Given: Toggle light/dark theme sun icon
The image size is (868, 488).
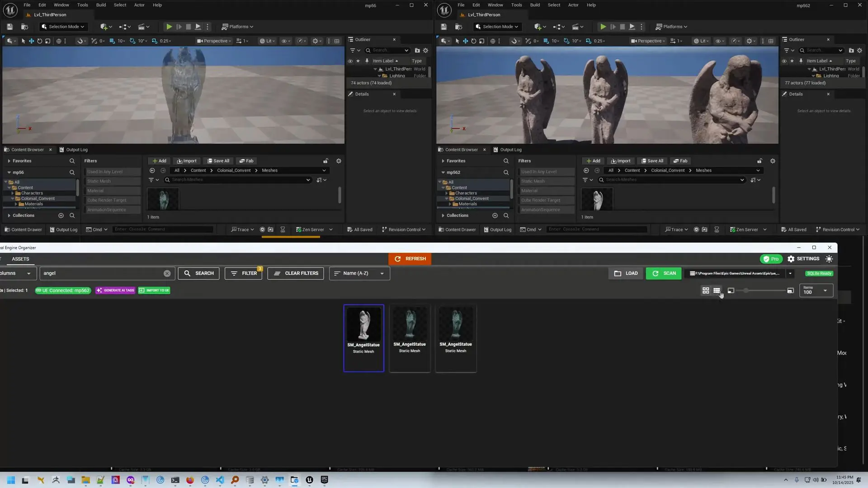Looking at the screenshot, I should tap(829, 259).
